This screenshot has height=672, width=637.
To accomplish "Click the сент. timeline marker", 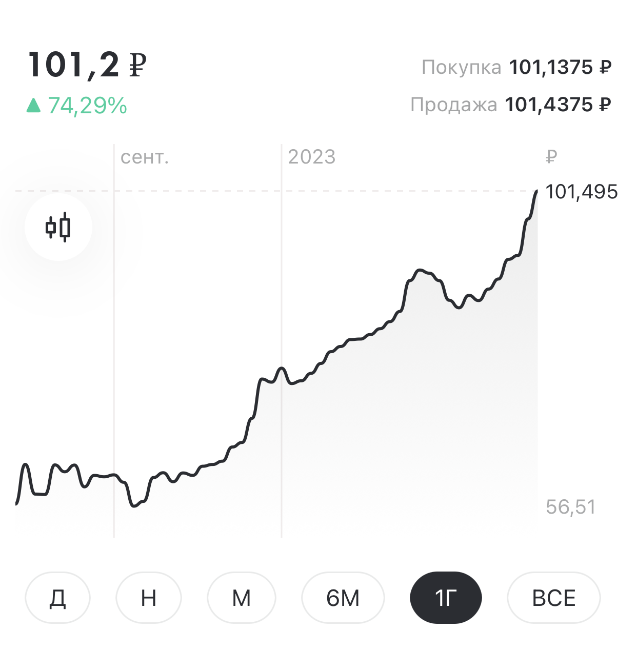I will tap(145, 157).
